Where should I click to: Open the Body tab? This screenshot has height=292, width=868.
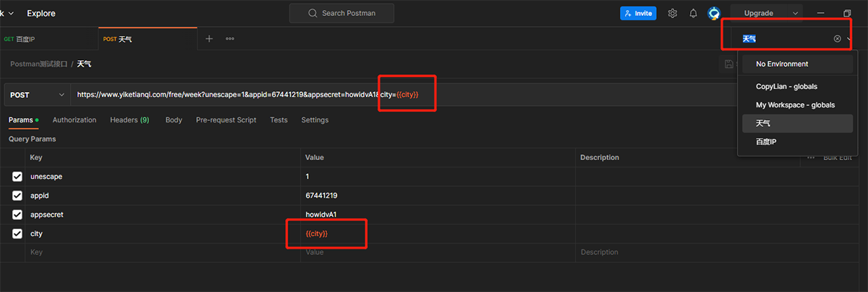click(174, 120)
